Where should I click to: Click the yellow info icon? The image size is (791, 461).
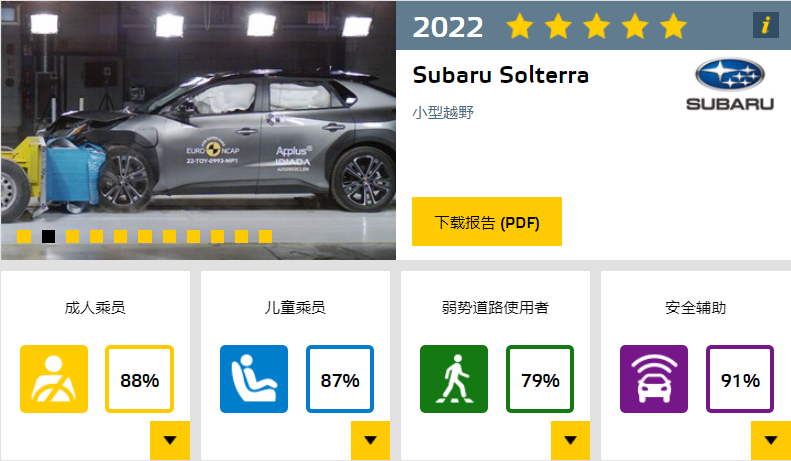pos(765,26)
